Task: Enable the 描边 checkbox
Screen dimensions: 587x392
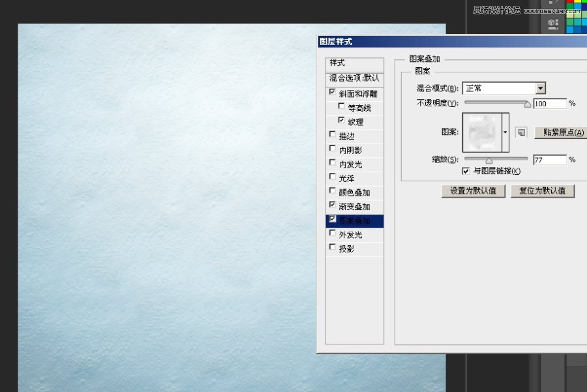Action: 332,134
